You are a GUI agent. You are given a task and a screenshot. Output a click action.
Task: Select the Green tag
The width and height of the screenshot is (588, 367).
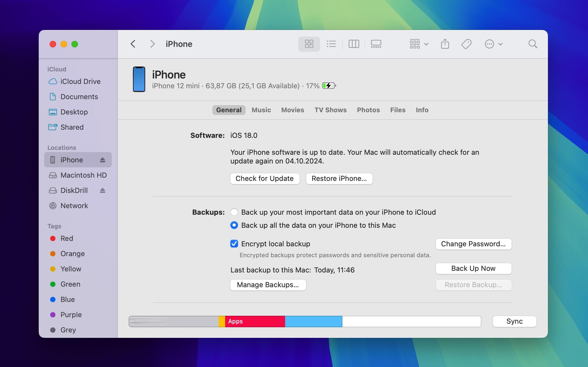(x=78, y=284)
